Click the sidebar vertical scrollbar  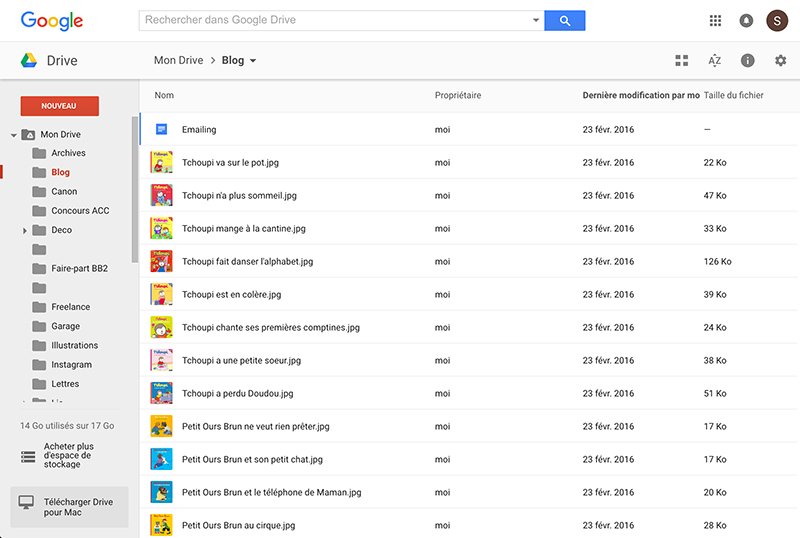click(x=135, y=189)
